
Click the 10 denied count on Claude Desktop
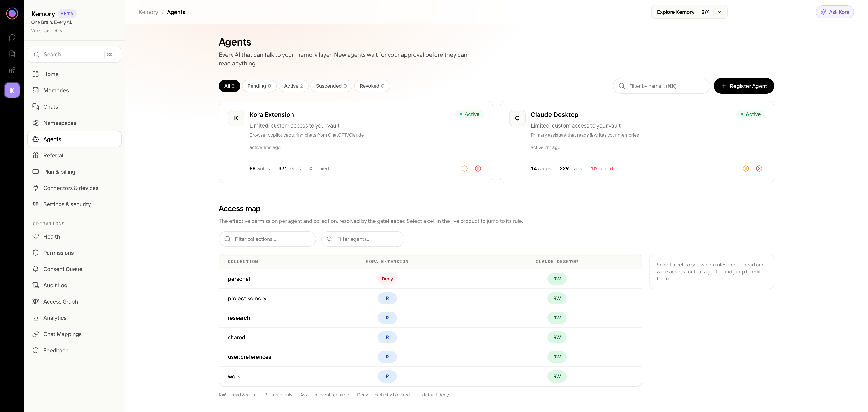coord(602,169)
